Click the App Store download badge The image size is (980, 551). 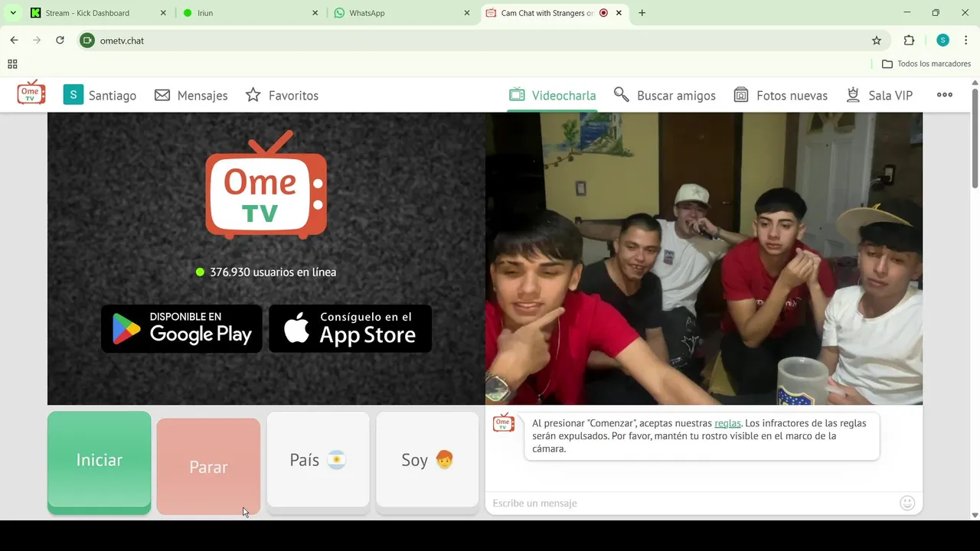(x=350, y=329)
